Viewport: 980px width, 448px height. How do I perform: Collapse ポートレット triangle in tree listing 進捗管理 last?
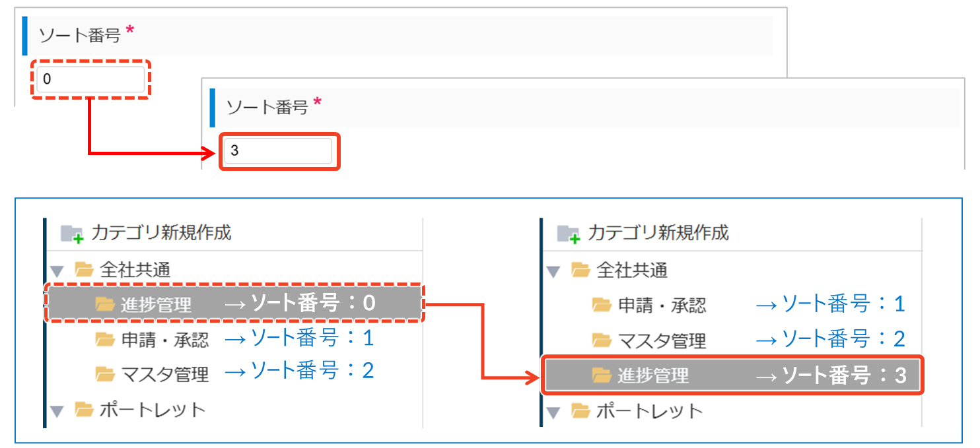tap(553, 412)
